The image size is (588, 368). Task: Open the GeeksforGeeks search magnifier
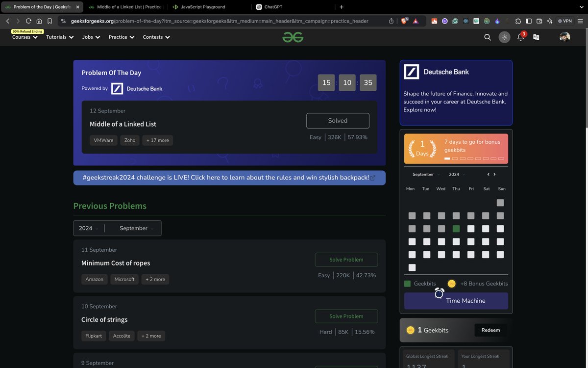click(487, 37)
